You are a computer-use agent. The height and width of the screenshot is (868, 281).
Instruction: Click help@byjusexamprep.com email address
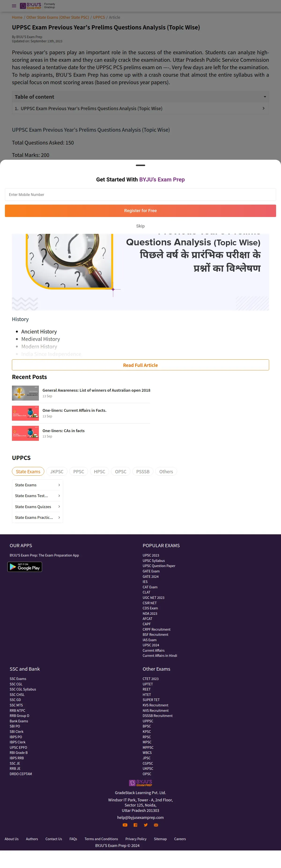point(140,817)
